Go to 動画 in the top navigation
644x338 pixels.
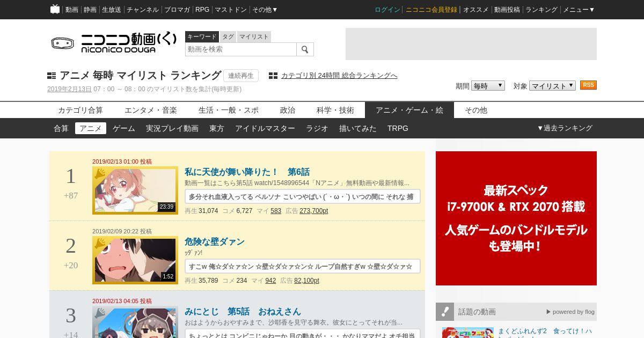click(x=72, y=10)
